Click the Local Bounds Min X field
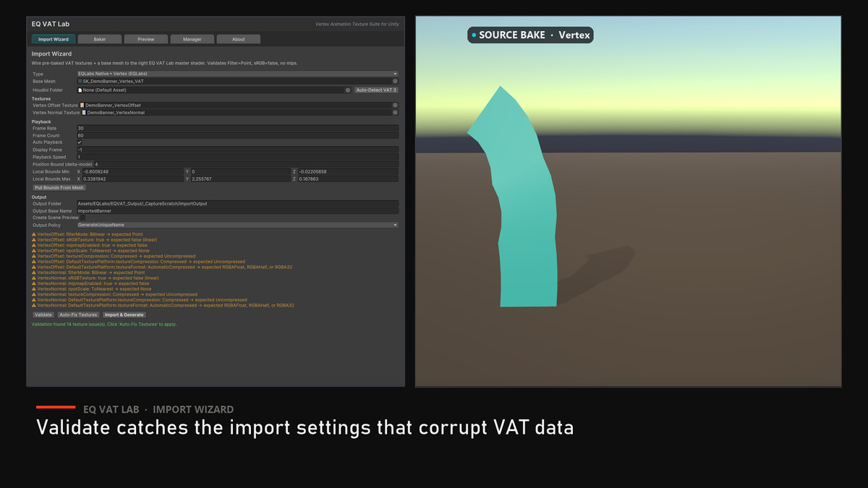 pyautogui.click(x=132, y=171)
